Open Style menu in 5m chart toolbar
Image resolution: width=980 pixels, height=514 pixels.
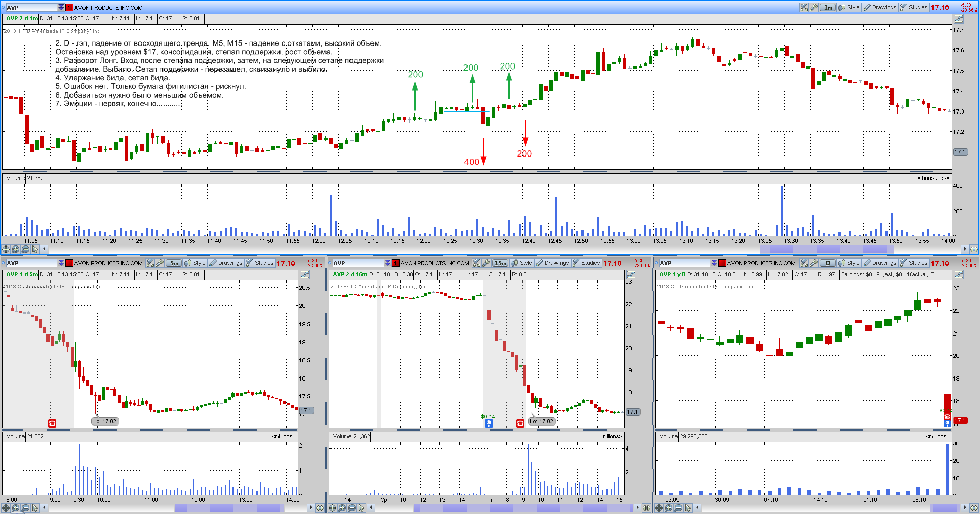[x=195, y=263]
